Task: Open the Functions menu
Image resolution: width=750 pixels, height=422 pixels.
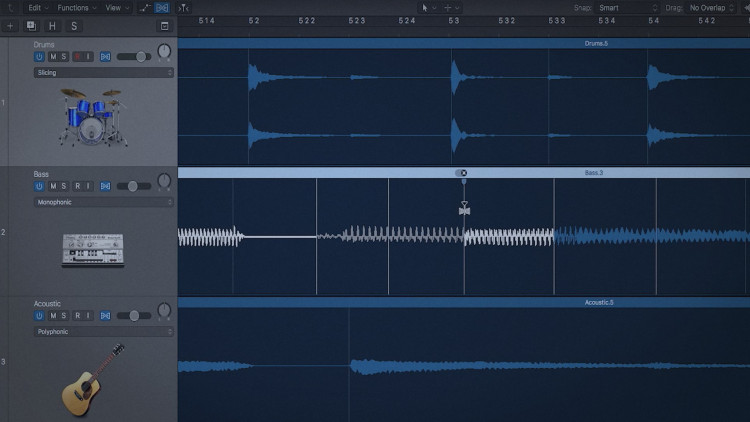Action: pyautogui.click(x=77, y=8)
